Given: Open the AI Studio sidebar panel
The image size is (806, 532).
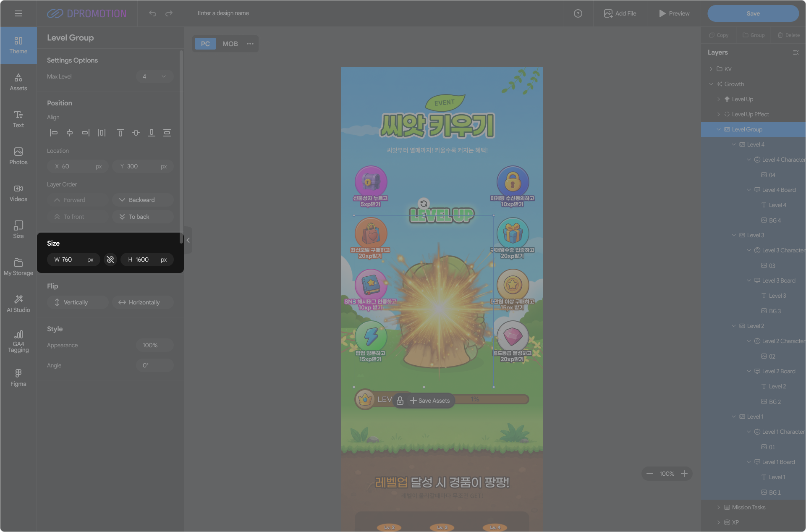Looking at the screenshot, I should pyautogui.click(x=18, y=304).
